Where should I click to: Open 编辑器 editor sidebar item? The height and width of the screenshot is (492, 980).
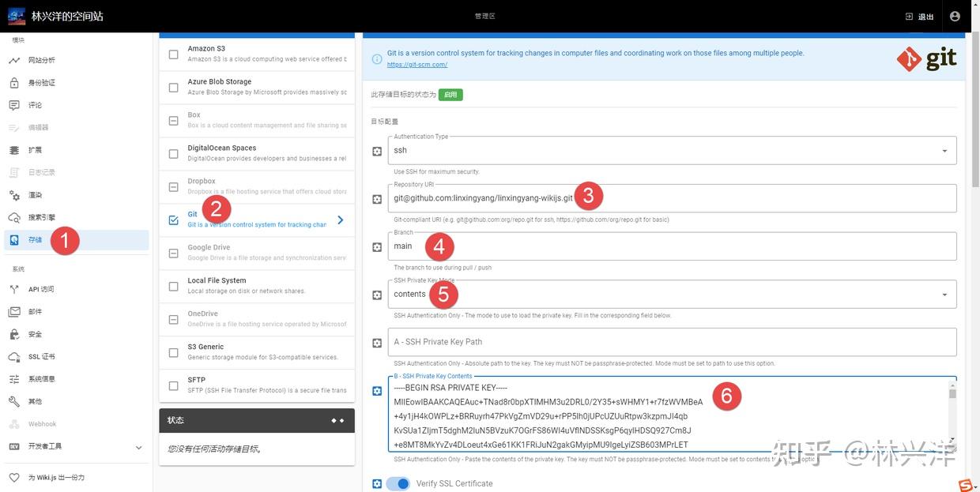[76, 127]
